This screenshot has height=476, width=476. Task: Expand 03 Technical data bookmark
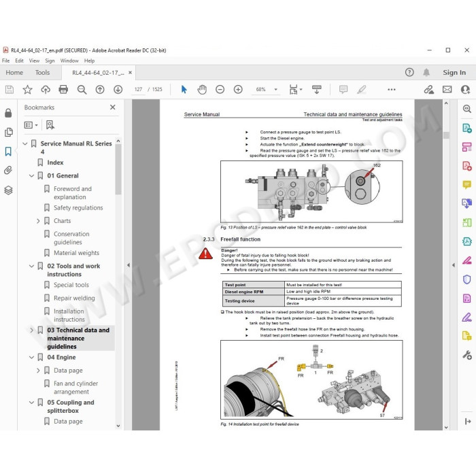[31, 330]
